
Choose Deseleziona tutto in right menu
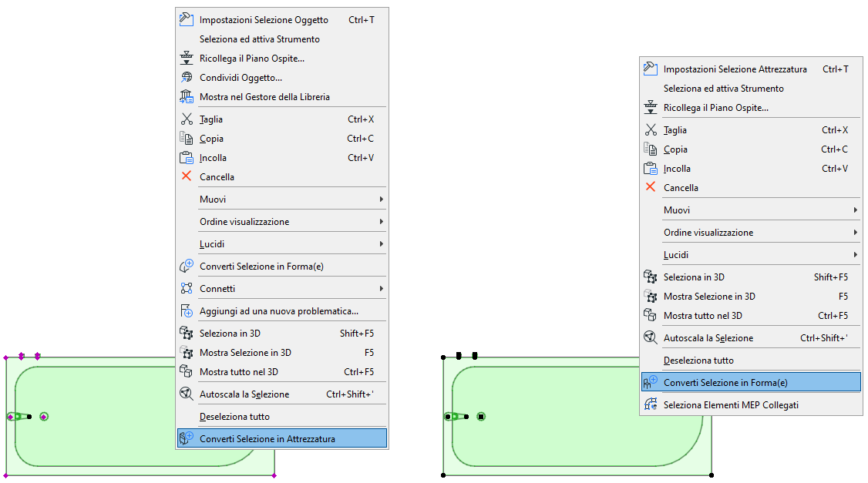pos(751,361)
